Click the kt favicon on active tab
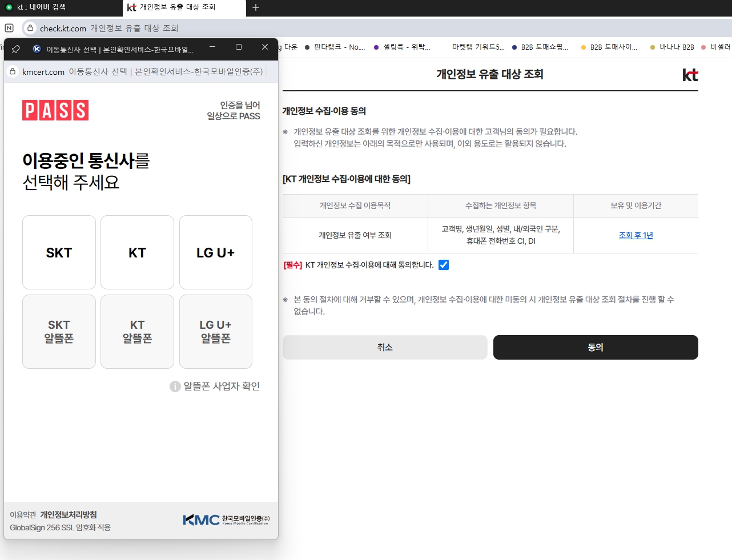The image size is (732, 560). (132, 7)
